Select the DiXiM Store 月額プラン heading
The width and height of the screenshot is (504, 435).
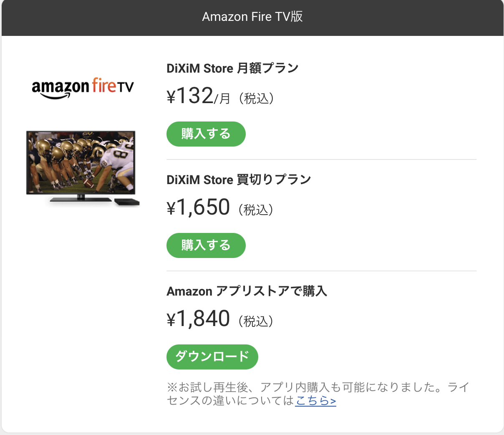[x=232, y=68]
